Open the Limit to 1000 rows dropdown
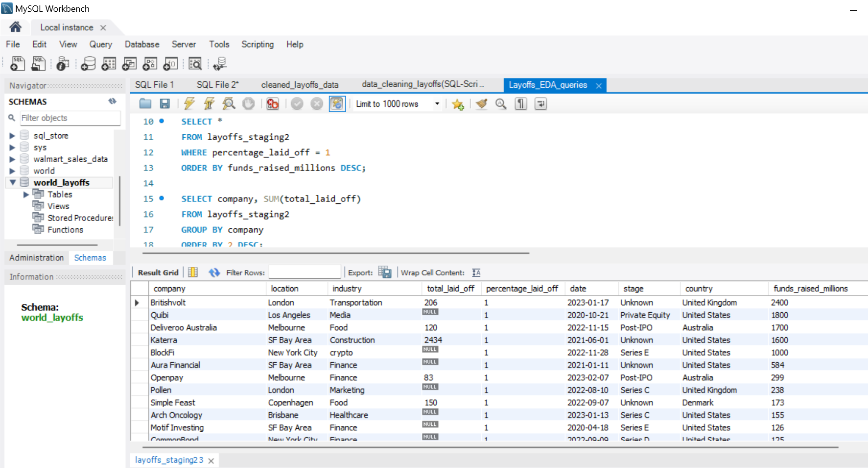Image resolution: width=868 pixels, height=468 pixels. tap(398, 104)
